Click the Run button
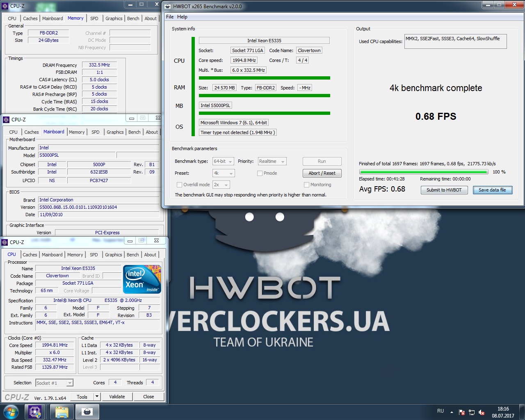The image size is (525, 420). pos(322,162)
